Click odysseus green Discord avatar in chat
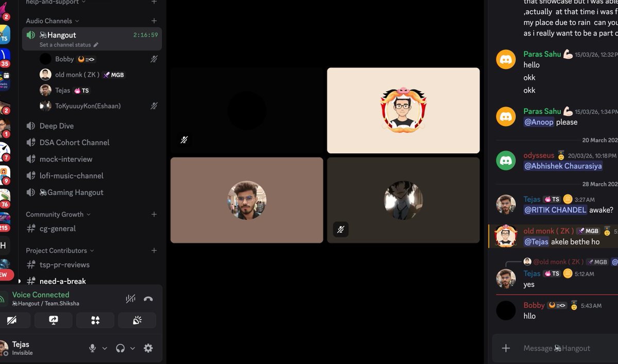Screen dimensions: 618x364 [x=506, y=161]
